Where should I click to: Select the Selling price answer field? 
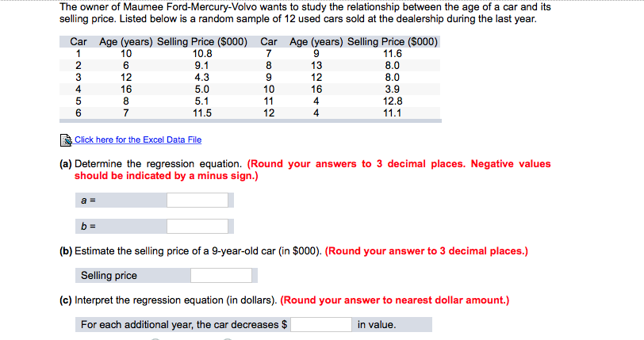point(221,276)
